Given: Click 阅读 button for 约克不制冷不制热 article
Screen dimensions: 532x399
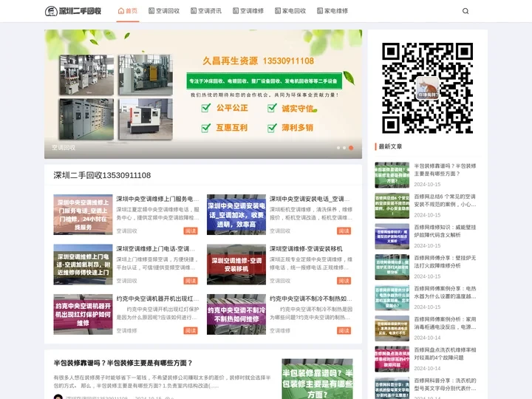Looking at the screenshot, I should coord(344,330).
